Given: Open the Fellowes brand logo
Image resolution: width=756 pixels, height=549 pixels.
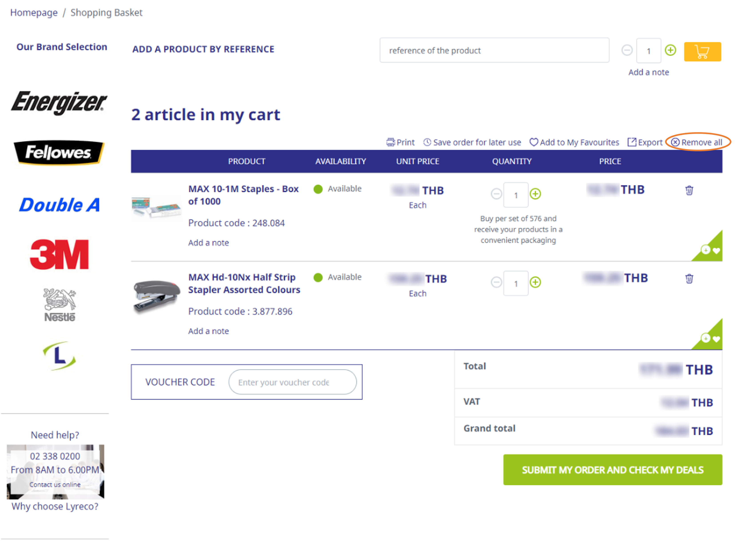Looking at the screenshot, I should (x=59, y=153).
